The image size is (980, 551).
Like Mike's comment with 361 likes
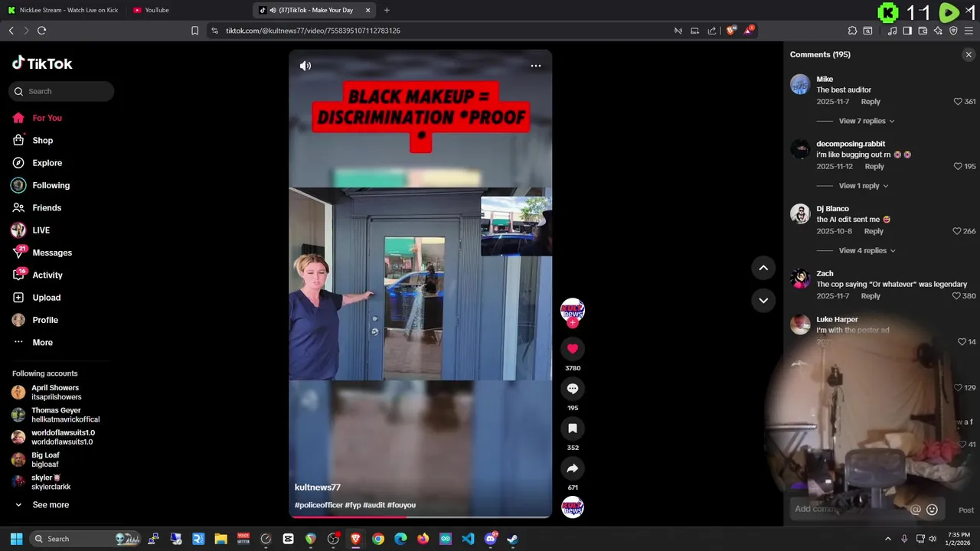958,102
